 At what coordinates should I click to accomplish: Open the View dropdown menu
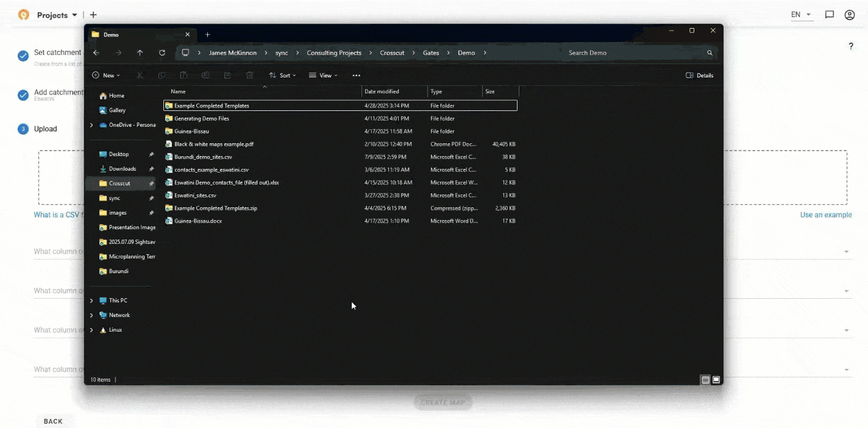coord(323,76)
